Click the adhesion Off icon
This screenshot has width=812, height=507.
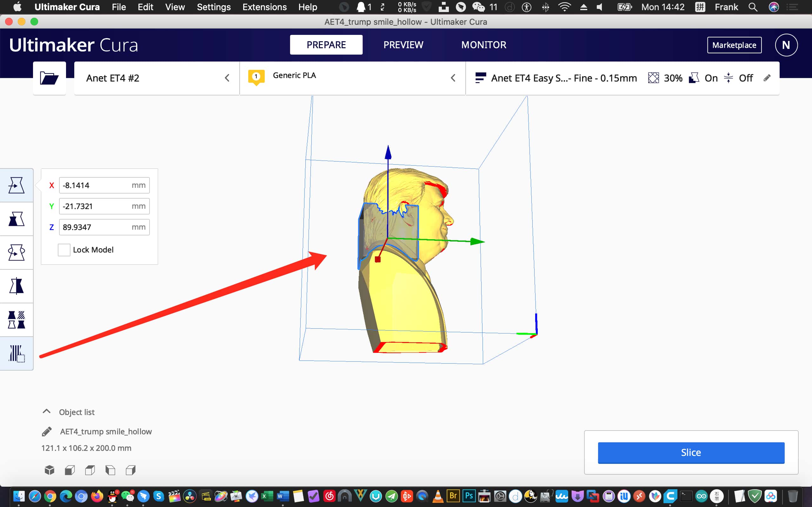coord(728,78)
